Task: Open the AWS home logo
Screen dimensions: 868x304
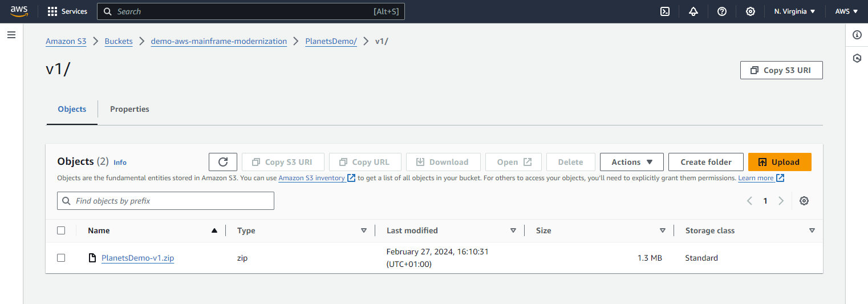Action: (19, 11)
